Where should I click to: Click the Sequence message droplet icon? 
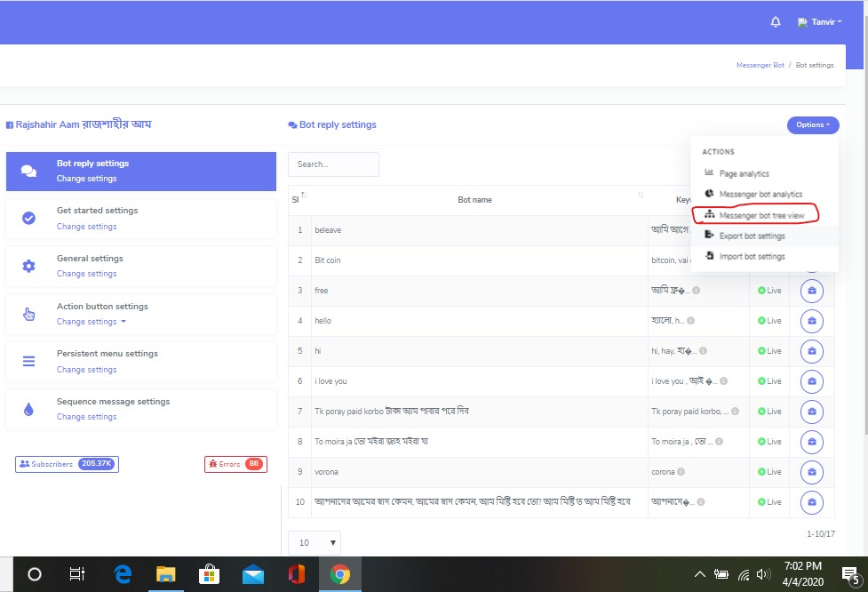tap(28, 409)
